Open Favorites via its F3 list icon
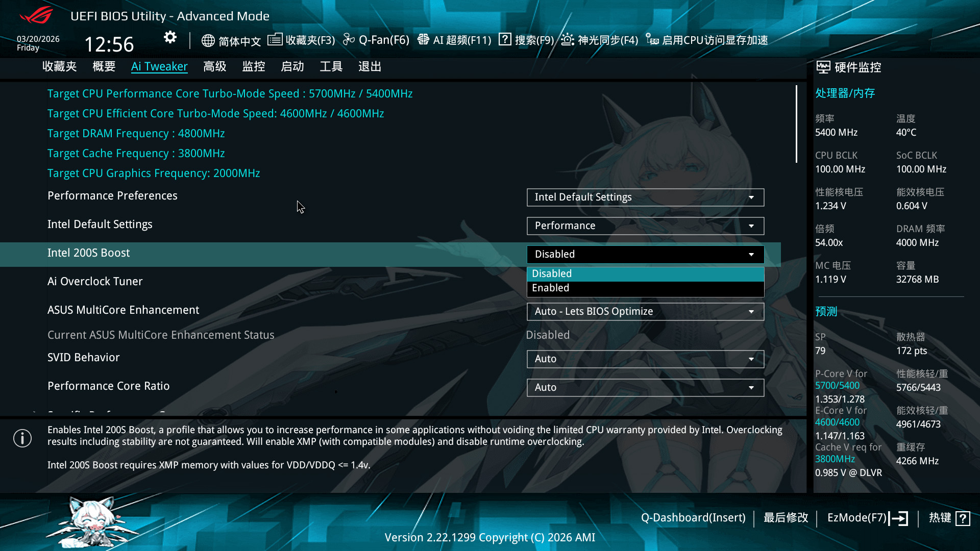This screenshot has width=980, height=551. tap(275, 39)
